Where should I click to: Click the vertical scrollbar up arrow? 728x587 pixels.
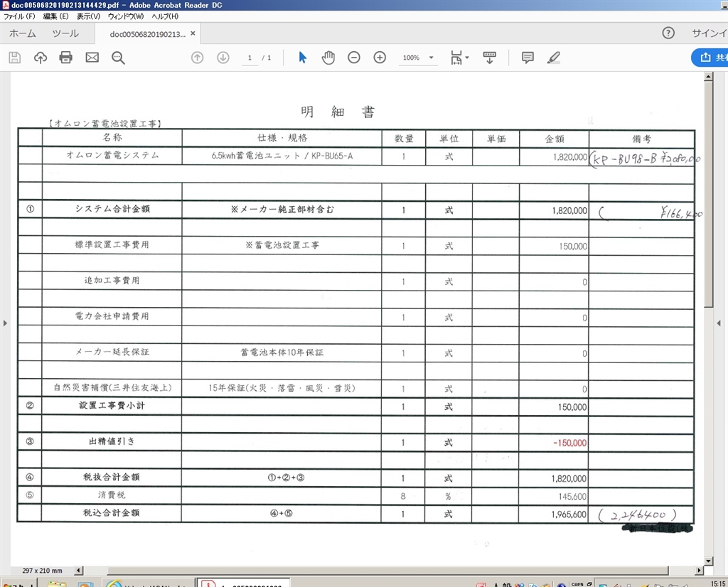tap(708, 77)
